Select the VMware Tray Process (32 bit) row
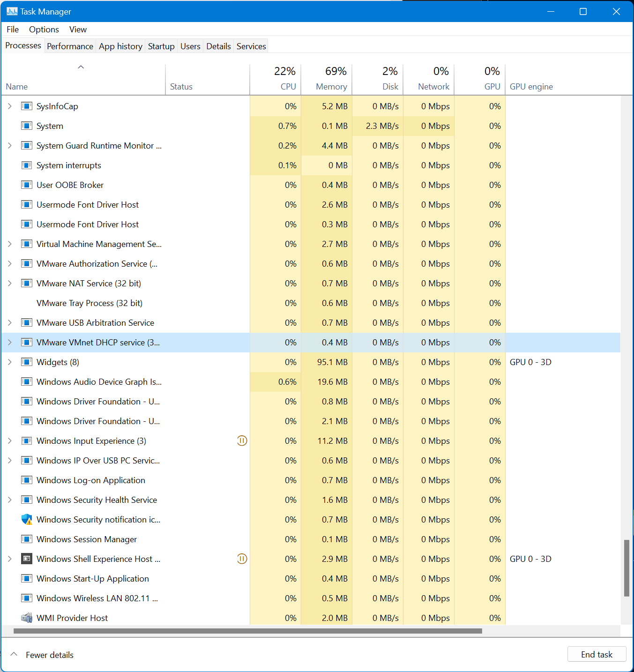This screenshot has width=634, height=672. [311, 303]
